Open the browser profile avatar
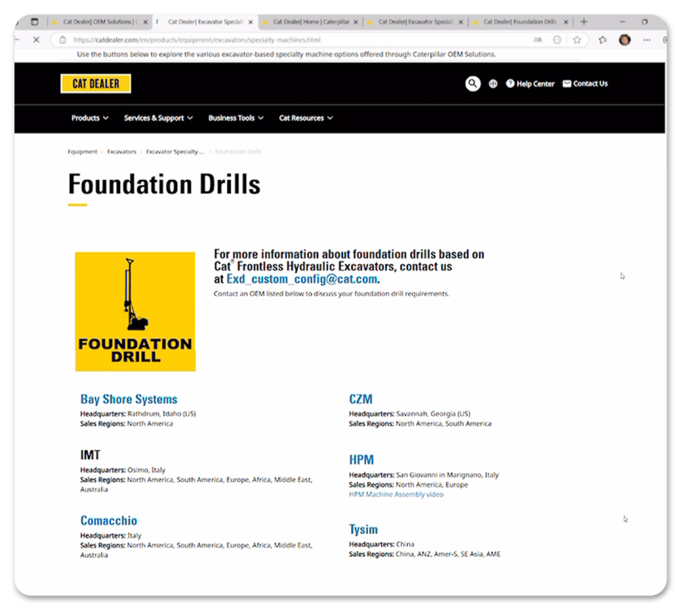This screenshot has width=679, height=616. pyautogui.click(x=625, y=39)
